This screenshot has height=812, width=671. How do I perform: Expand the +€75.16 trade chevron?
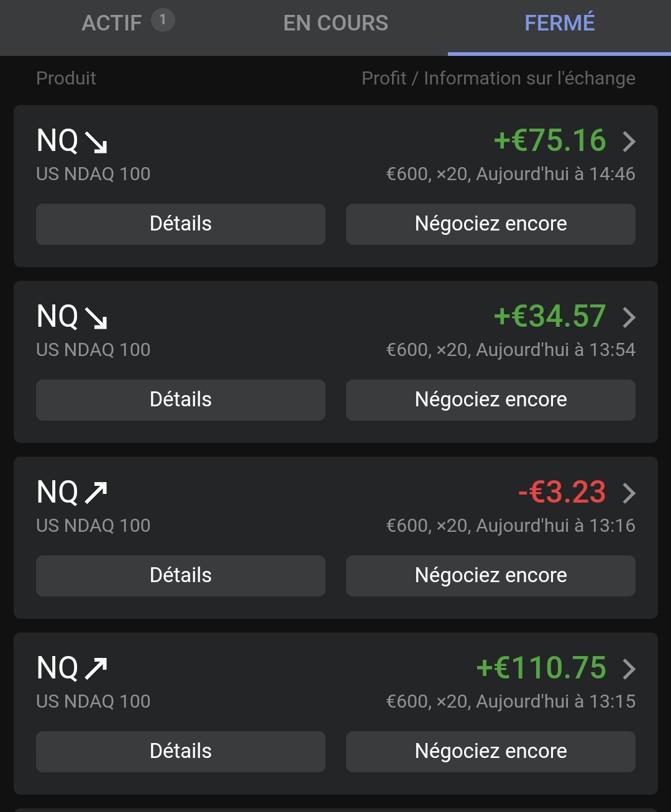(629, 142)
